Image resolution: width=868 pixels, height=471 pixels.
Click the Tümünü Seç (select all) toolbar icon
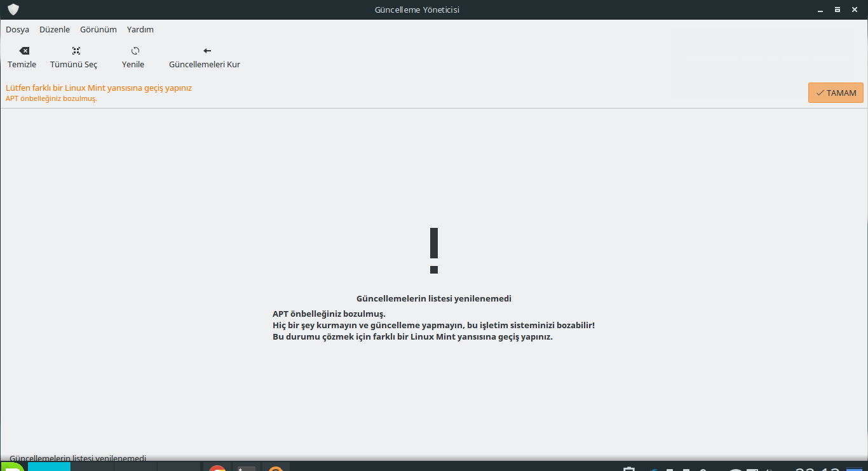pyautogui.click(x=76, y=51)
